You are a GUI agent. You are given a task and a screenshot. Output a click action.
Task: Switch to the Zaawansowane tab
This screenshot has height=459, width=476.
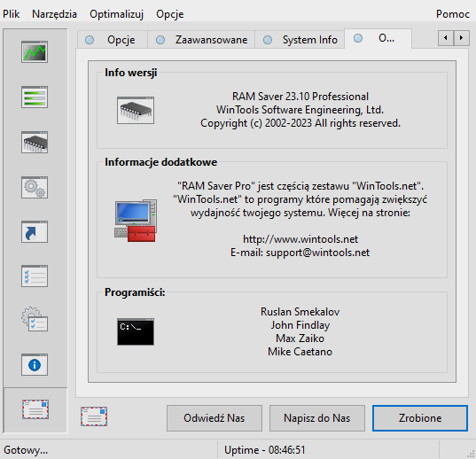click(x=201, y=40)
